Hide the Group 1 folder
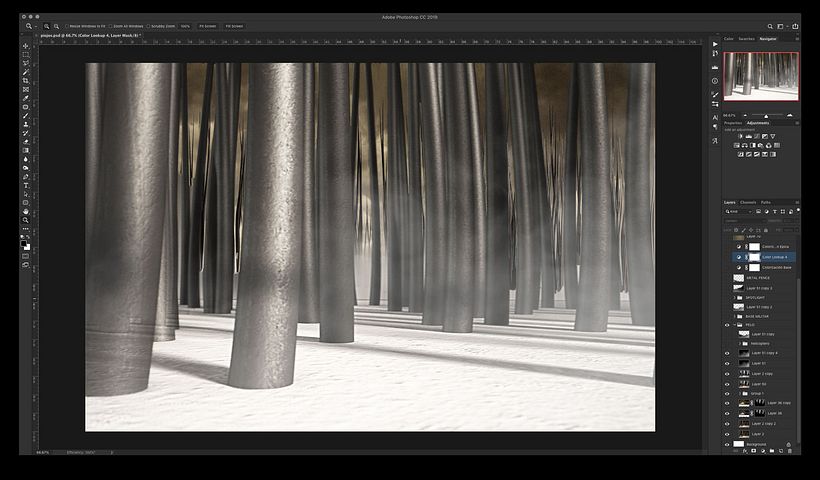 (x=727, y=393)
